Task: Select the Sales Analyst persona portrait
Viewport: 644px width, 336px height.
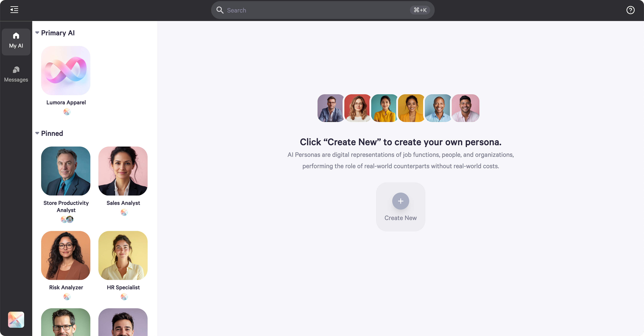Action: point(123,171)
